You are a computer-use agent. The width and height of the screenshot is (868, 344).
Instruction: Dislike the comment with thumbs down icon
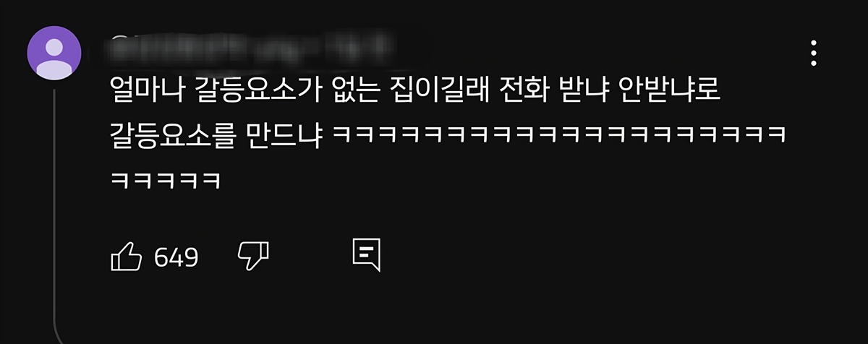coord(253,256)
